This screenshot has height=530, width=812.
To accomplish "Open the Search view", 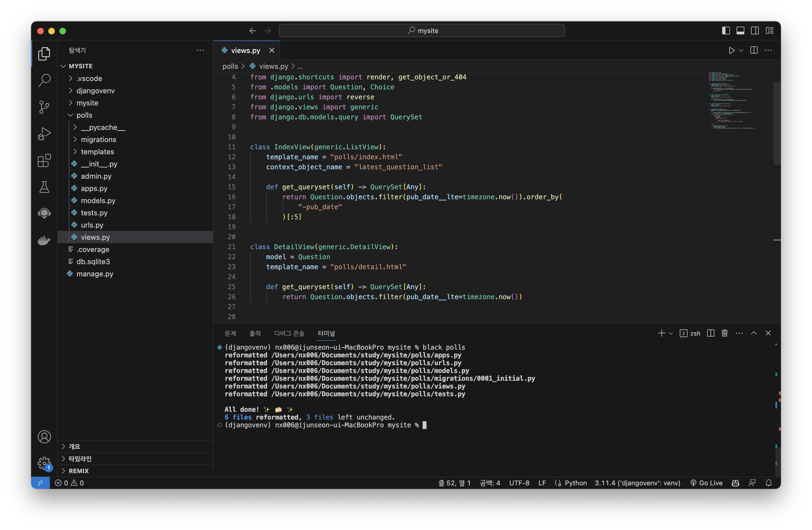I will (x=44, y=80).
